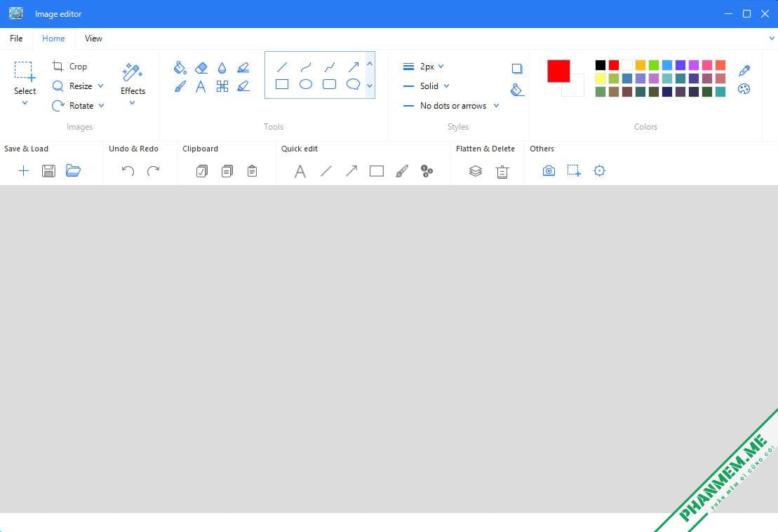778x532 pixels.
Task: Click the save floppy disk icon
Action: [48, 171]
